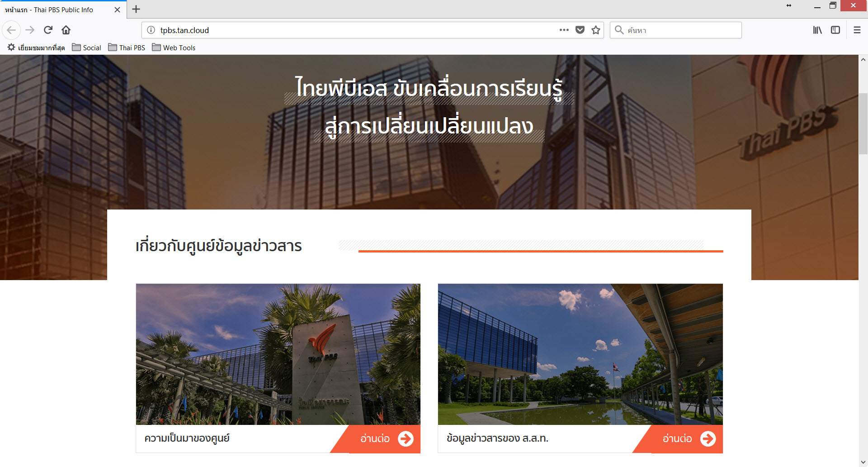Click the เกี่ยวกับศูนย์ข้อมูลข่าวสาร section heading

click(218, 246)
